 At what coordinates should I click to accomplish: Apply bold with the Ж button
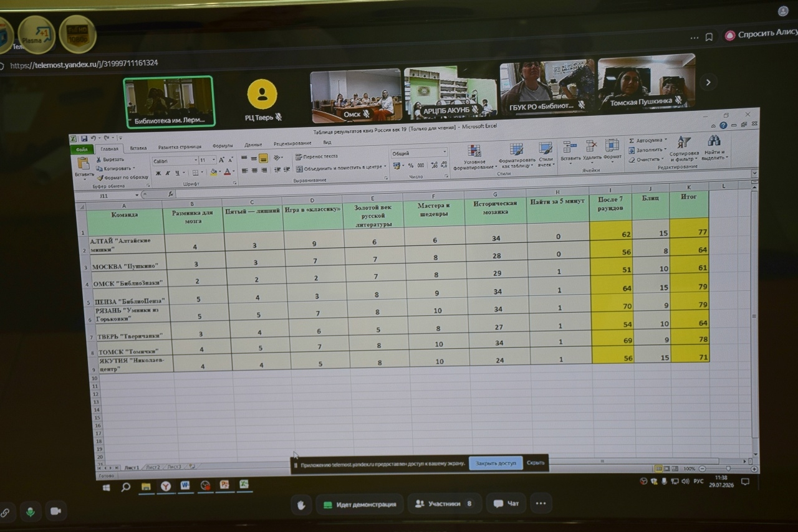[158, 173]
